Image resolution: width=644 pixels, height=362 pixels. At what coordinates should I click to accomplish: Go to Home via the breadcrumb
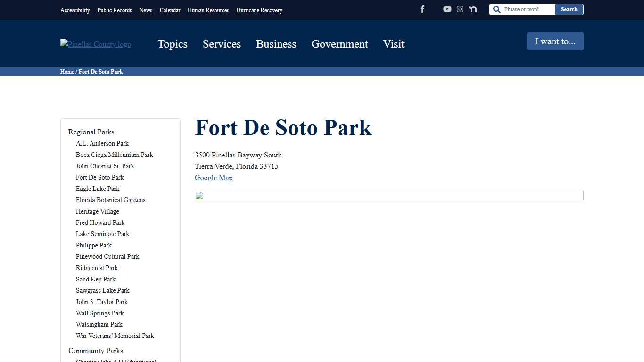66,72
